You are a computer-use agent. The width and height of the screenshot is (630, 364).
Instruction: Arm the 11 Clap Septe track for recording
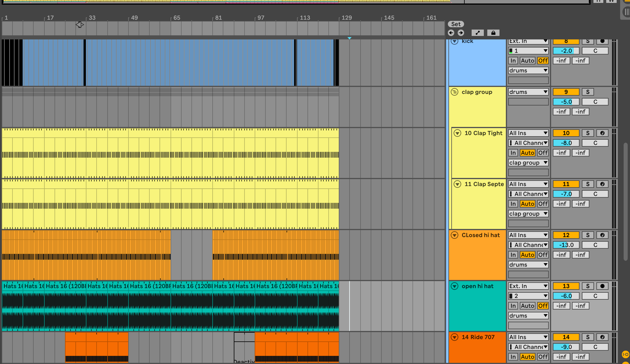(x=602, y=184)
